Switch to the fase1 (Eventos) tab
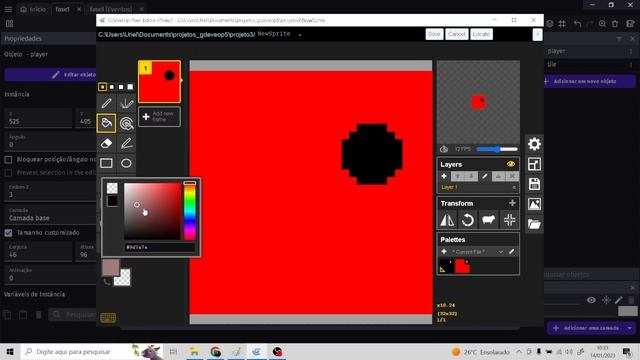 111,9
